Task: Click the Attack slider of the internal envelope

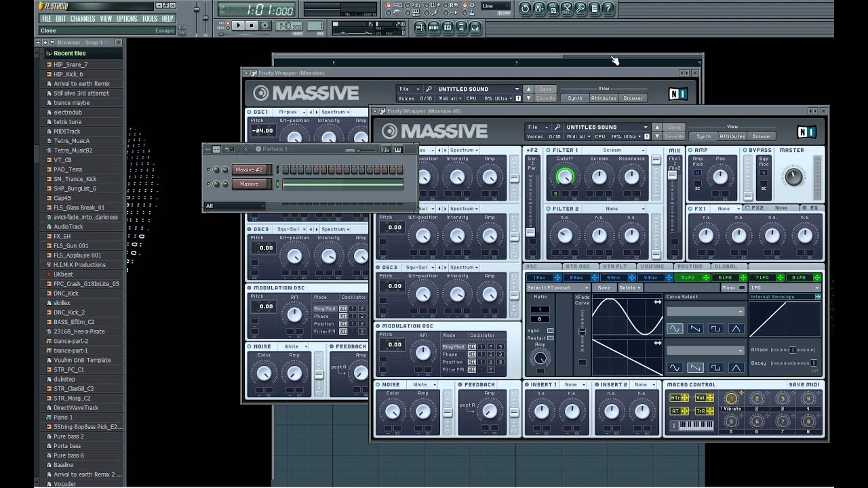Action: [x=792, y=350]
